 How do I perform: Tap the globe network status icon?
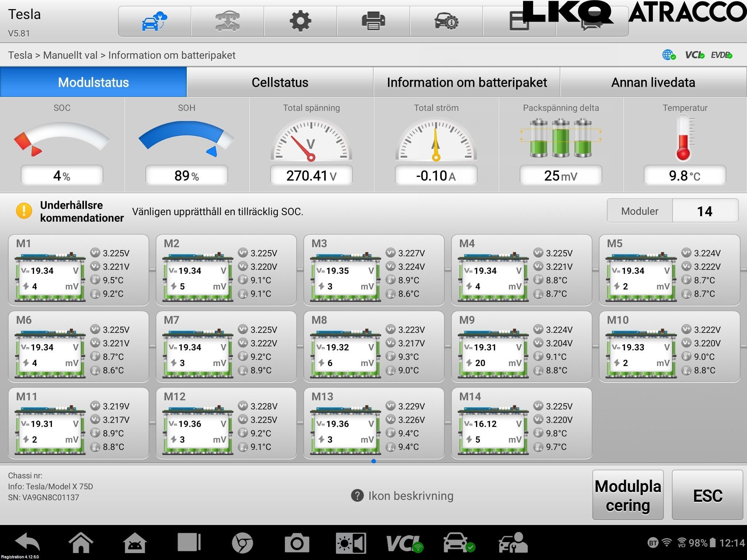pos(669,55)
